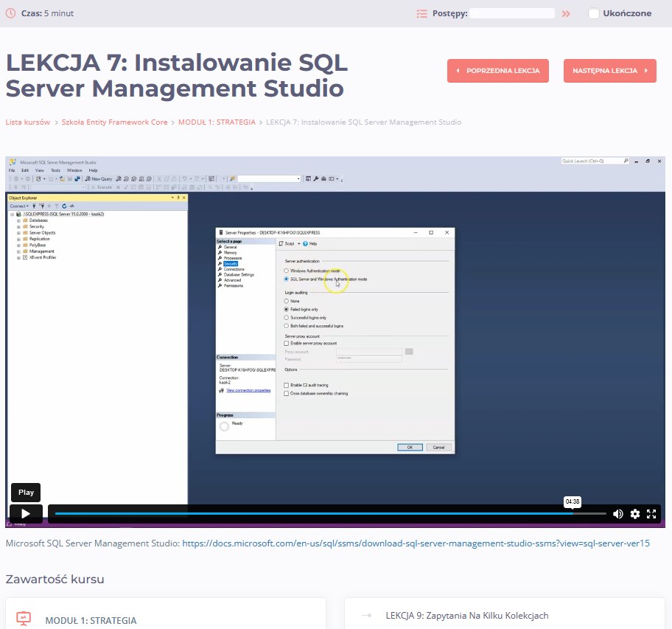Image resolution: width=672 pixels, height=629 pixels.
Task: Select the Processors page in Server Properties
Action: point(233,258)
